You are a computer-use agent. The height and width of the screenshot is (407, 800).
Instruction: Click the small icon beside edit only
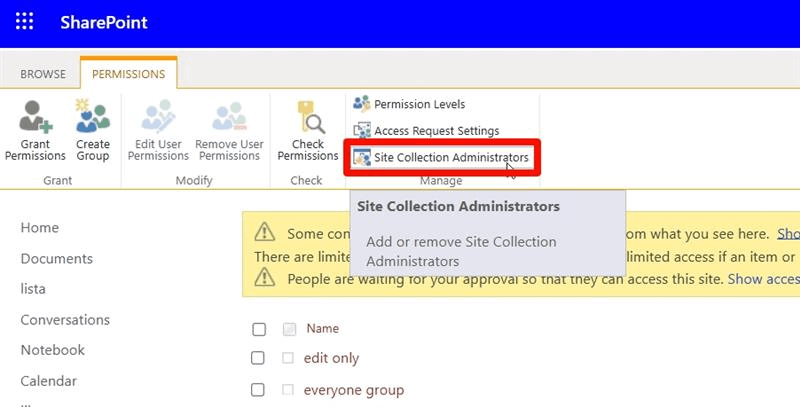point(288,358)
